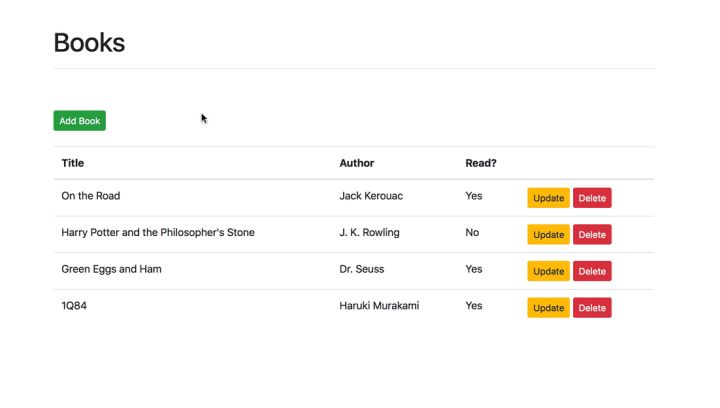Click the No read status for Harry Potter
The width and height of the screenshot is (720, 408).
pyautogui.click(x=472, y=232)
